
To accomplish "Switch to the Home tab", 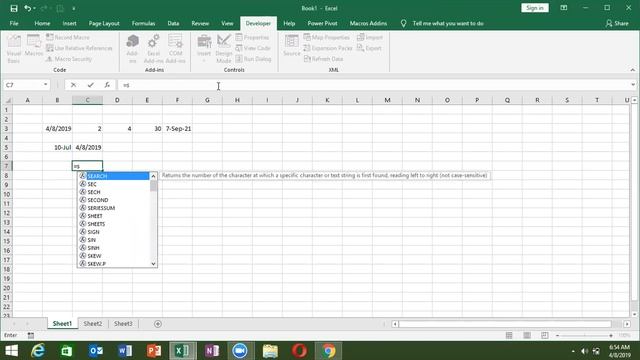I will tap(42, 23).
